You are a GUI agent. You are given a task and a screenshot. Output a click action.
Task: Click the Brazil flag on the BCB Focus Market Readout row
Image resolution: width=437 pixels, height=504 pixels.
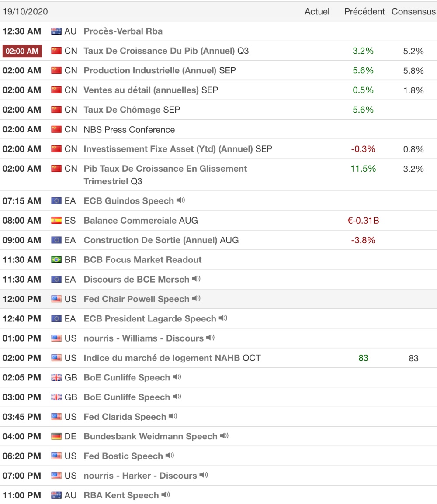click(x=56, y=260)
